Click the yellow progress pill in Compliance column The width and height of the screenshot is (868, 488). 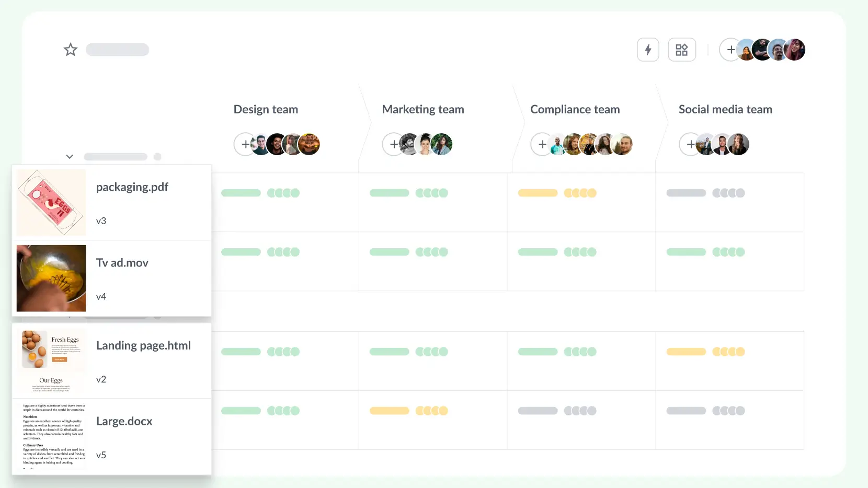click(536, 193)
